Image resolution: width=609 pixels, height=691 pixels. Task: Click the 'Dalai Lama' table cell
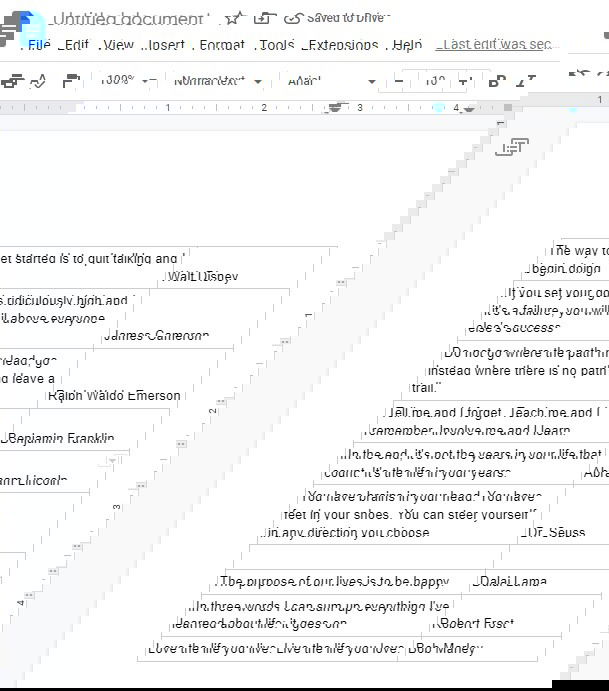point(510,581)
